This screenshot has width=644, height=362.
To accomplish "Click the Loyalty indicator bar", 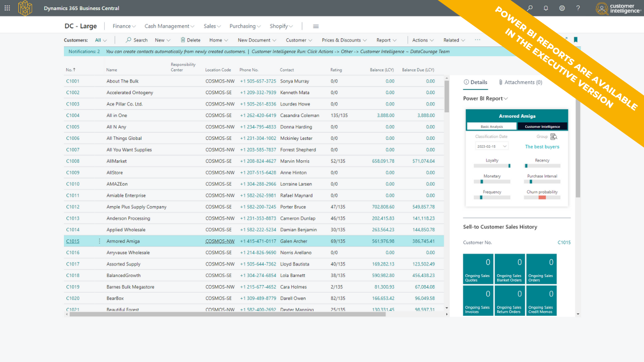I will pyautogui.click(x=492, y=165).
